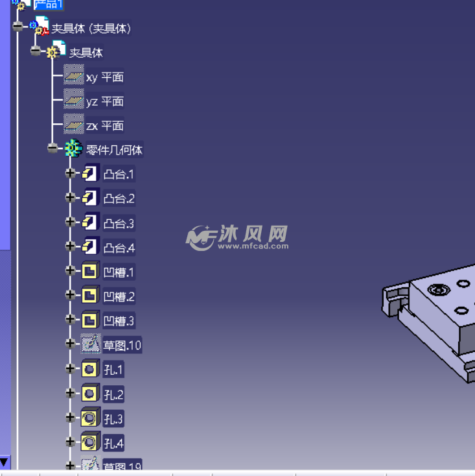Select the 夹具体 (夹具体) tree label

pos(91,29)
